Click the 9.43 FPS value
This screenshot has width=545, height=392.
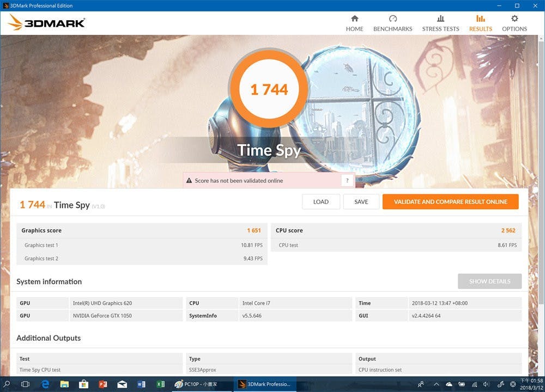253,258
